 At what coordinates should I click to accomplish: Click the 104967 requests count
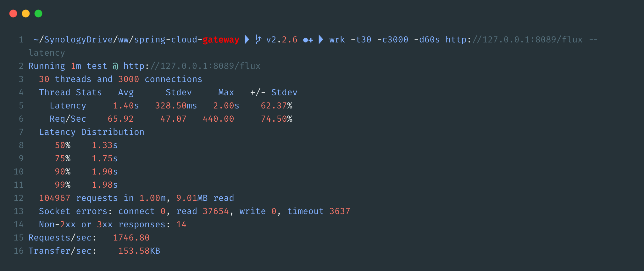coord(54,198)
